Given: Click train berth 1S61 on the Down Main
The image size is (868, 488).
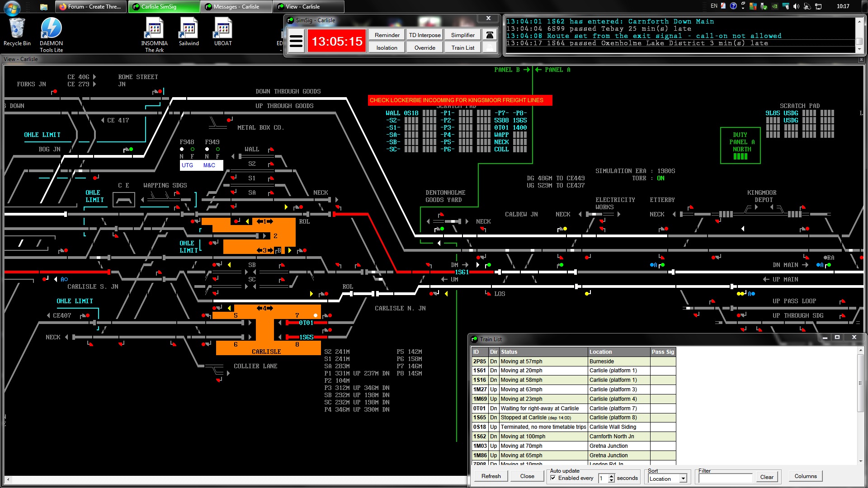Looking at the screenshot, I should coord(462,272).
